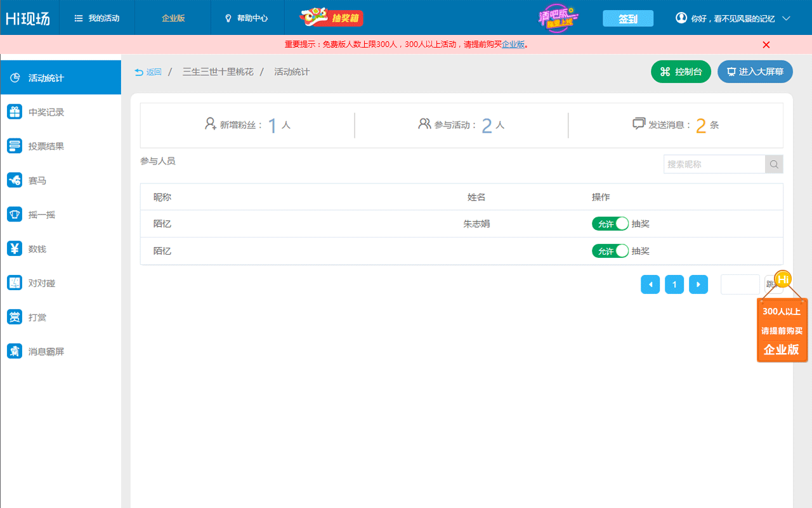The image size is (812, 508).
Task: Click the 活动统计 breadcrumb text
Action: 292,72
